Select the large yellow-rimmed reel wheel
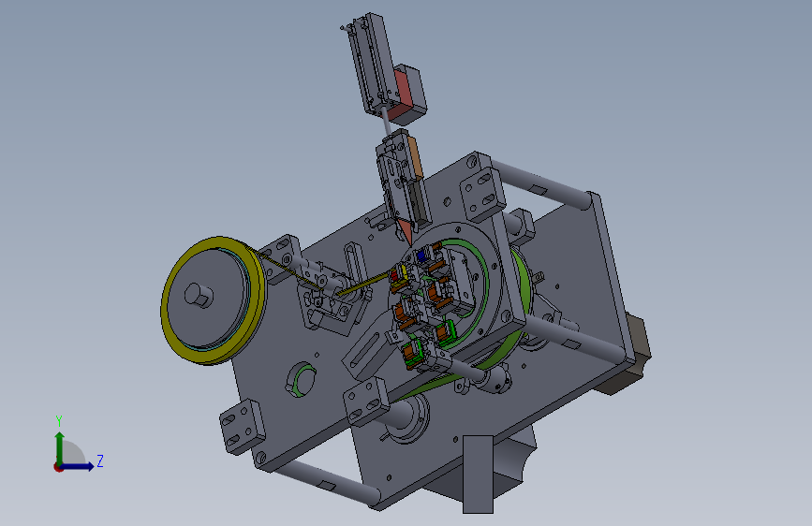 (213, 300)
